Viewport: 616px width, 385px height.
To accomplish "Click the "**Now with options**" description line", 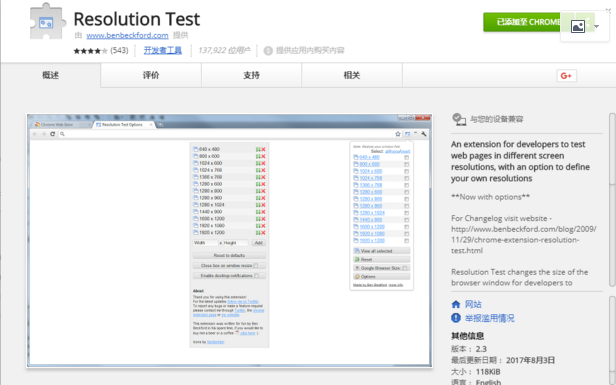I will [x=490, y=197].
